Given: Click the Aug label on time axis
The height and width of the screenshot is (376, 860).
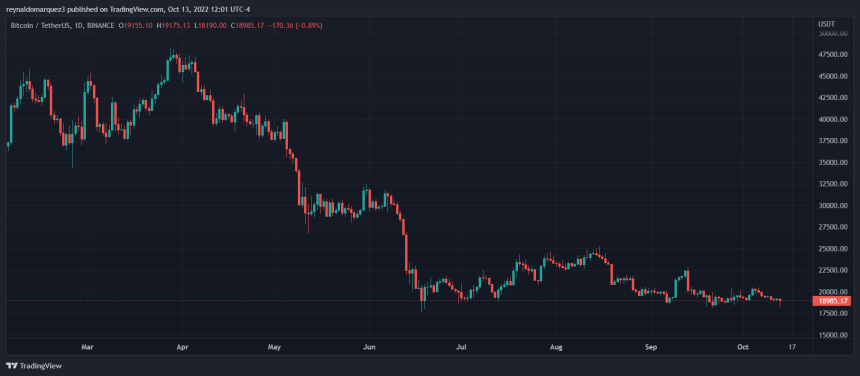Looking at the screenshot, I should coord(556,347).
